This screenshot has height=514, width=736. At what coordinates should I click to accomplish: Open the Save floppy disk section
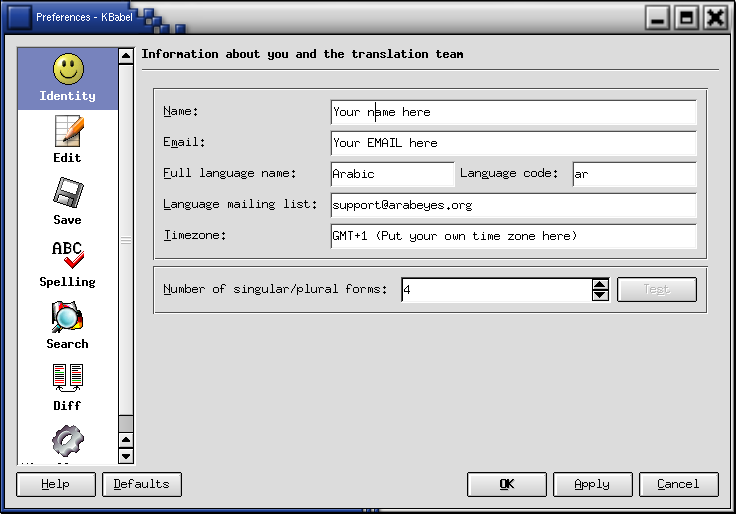(67, 195)
